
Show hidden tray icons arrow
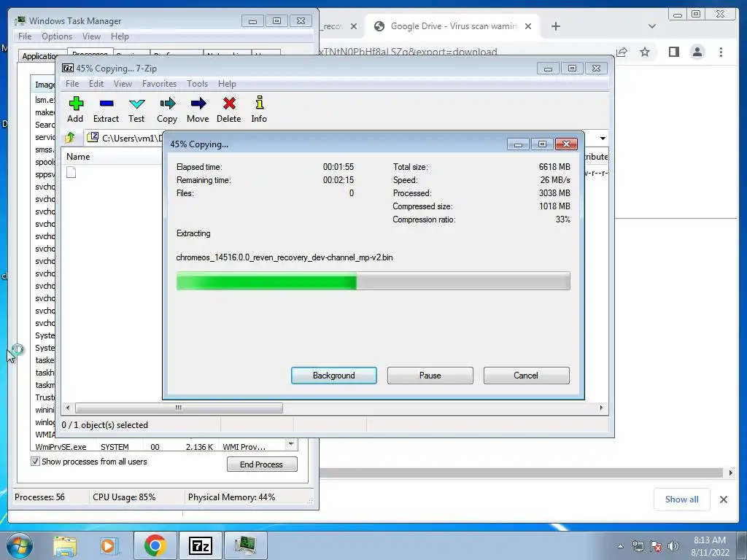coord(620,546)
